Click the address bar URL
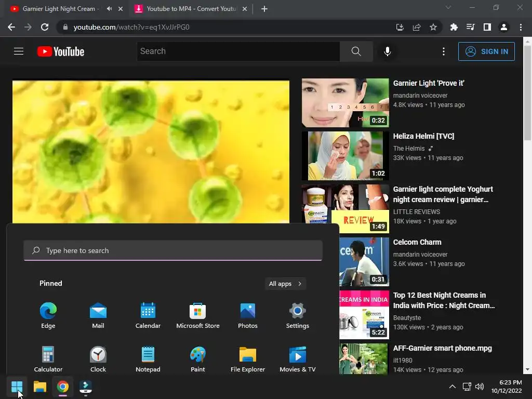 131,27
